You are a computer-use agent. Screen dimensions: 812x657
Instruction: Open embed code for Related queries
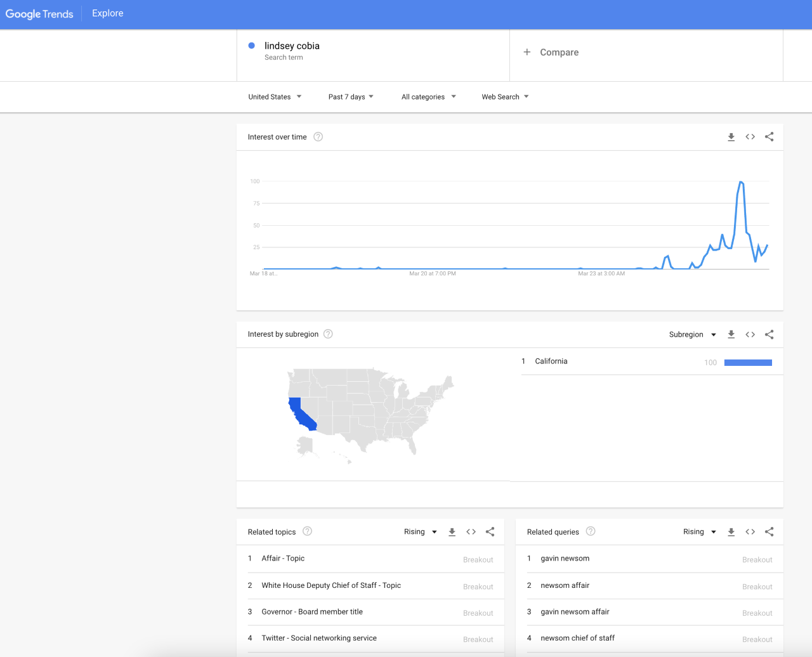tap(750, 532)
